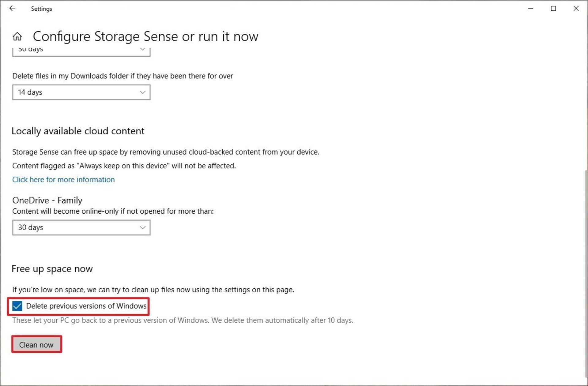
Task: Go back using the back arrow
Action: click(12, 8)
